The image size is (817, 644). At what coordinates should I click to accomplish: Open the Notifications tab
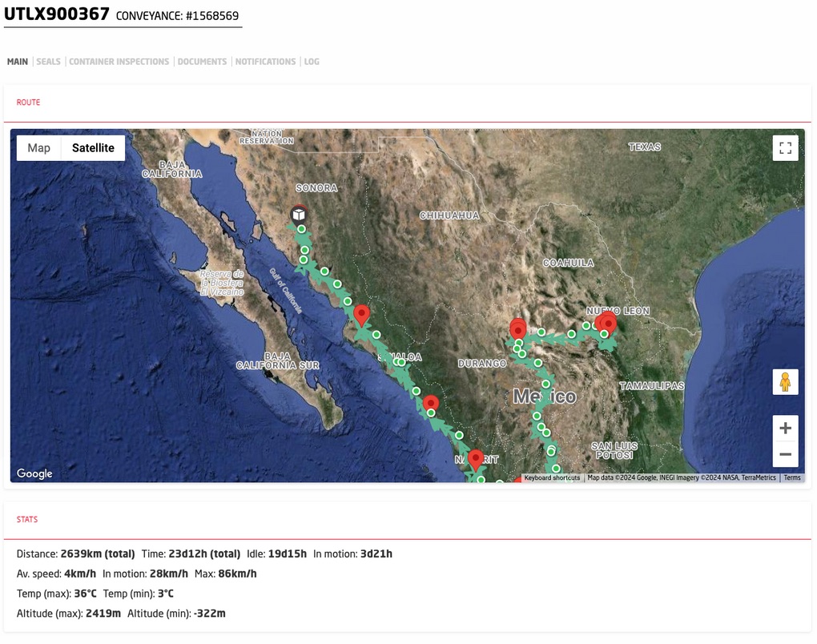[265, 62]
